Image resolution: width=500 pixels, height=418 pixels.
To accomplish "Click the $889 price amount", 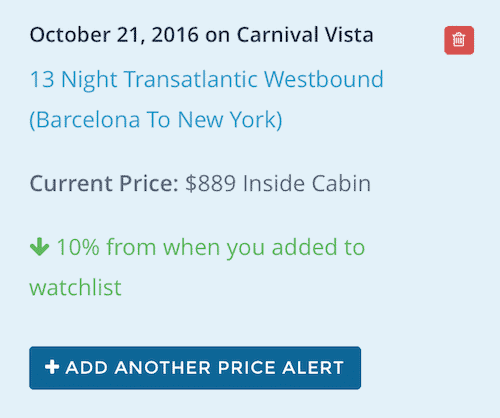I will click(210, 183).
